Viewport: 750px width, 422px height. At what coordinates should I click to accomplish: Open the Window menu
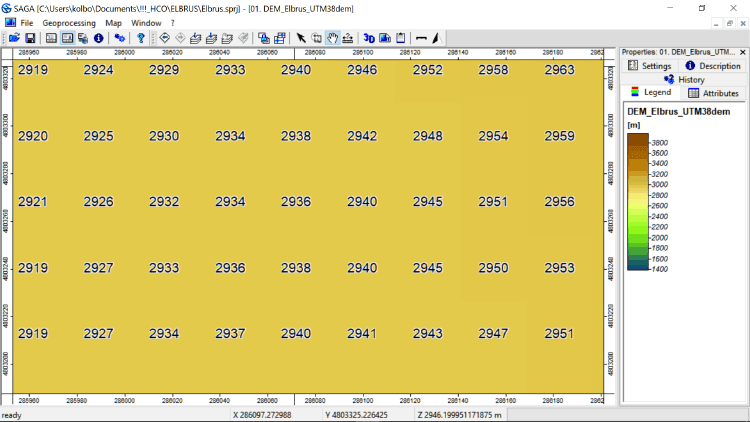point(146,22)
